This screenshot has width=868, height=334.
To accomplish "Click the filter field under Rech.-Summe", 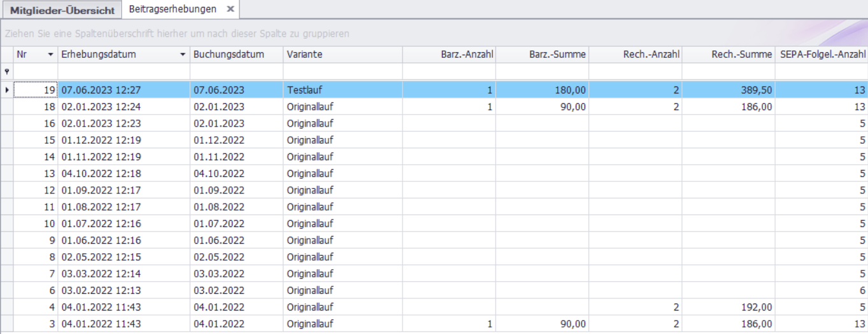I will point(728,71).
